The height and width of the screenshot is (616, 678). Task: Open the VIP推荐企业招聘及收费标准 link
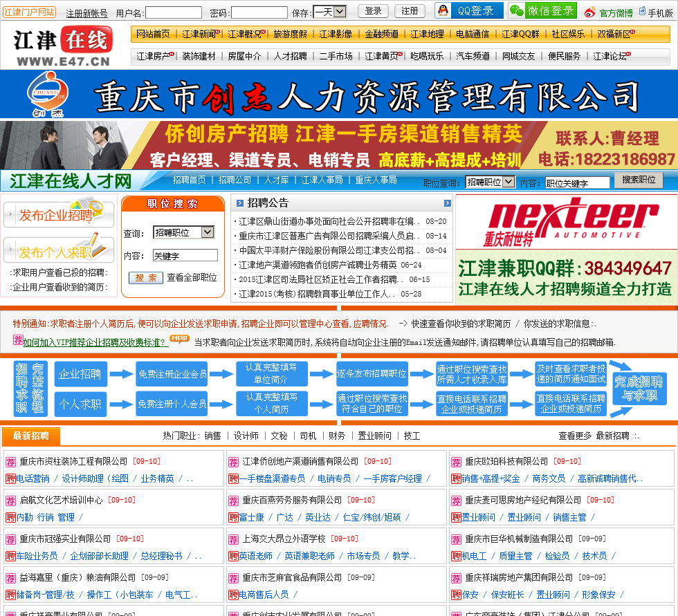pyautogui.click(x=95, y=342)
